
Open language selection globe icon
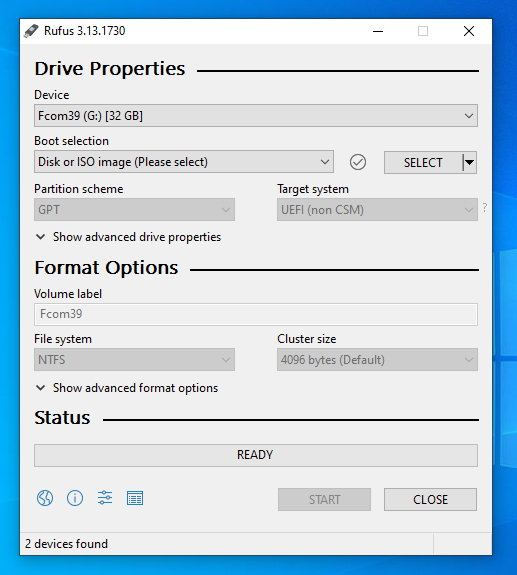[x=45, y=498]
